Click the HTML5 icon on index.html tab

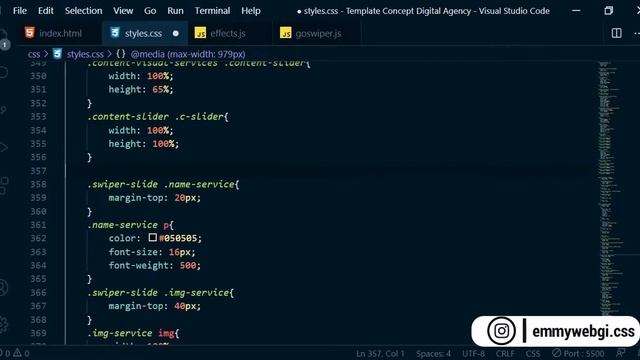(x=29, y=33)
